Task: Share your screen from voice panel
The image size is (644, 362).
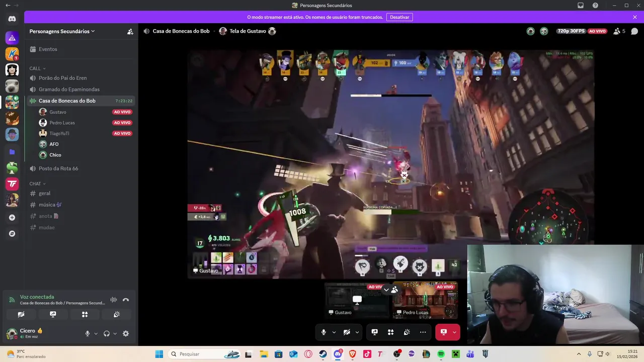Action: point(53,314)
